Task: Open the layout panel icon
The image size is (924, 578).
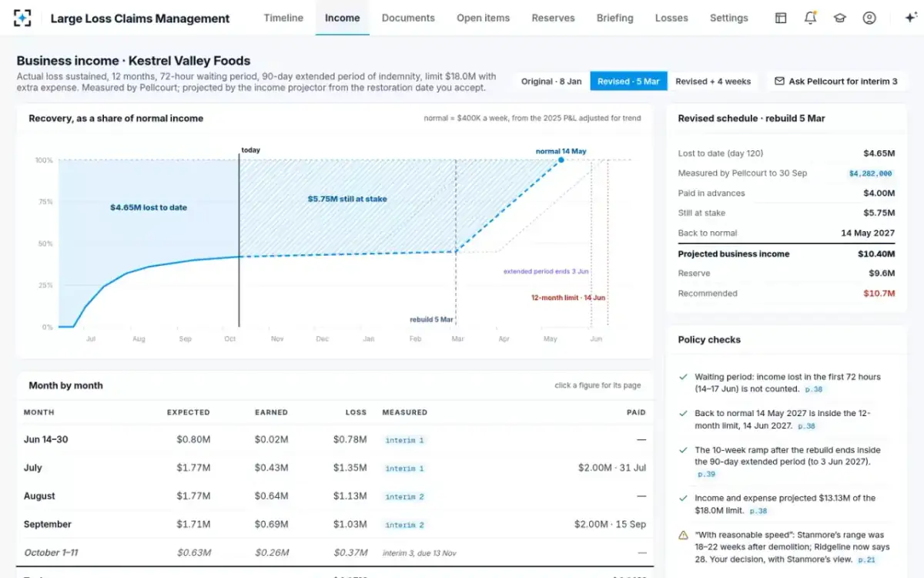Action: click(781, 18)
